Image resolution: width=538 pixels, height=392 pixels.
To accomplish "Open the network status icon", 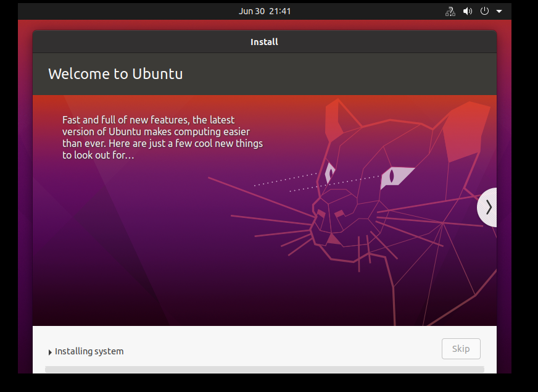I will click(x=450, y=12).
